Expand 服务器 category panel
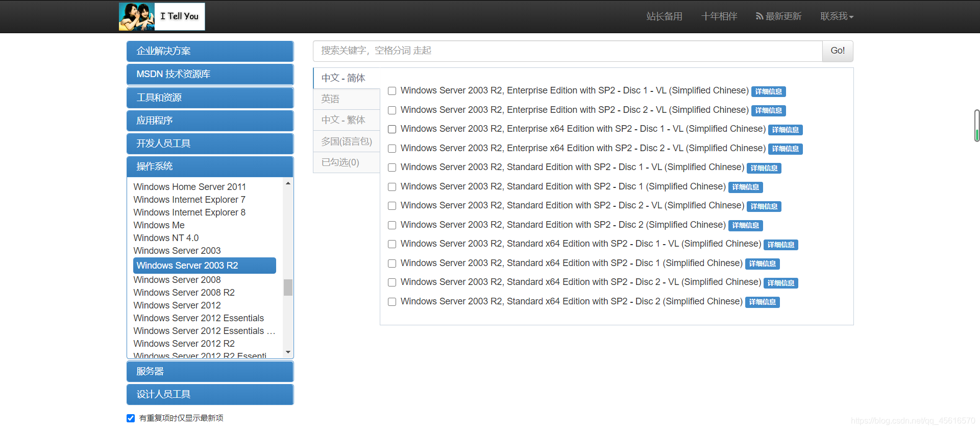 [x=210, y=371]
